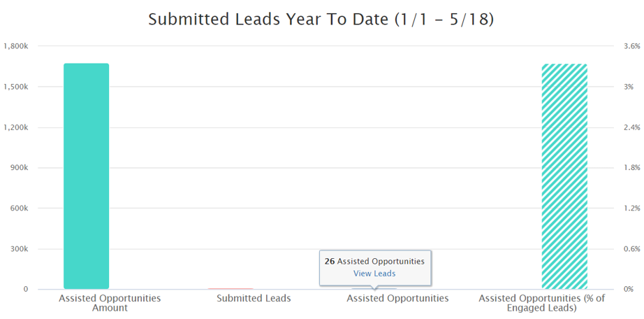
Task: Click the Submitted Leads axis label
Action: pyautogui.click(x=254, y=299)
